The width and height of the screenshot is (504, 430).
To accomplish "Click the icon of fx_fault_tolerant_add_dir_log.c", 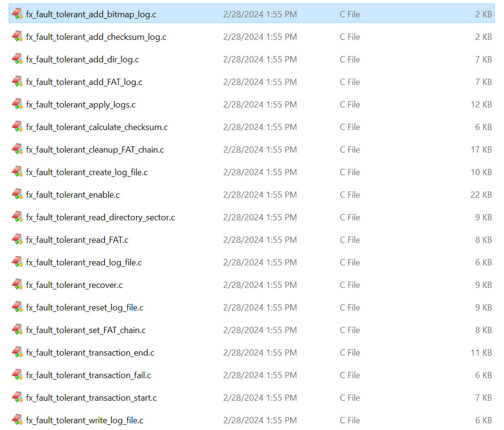I will coord(17,59).
